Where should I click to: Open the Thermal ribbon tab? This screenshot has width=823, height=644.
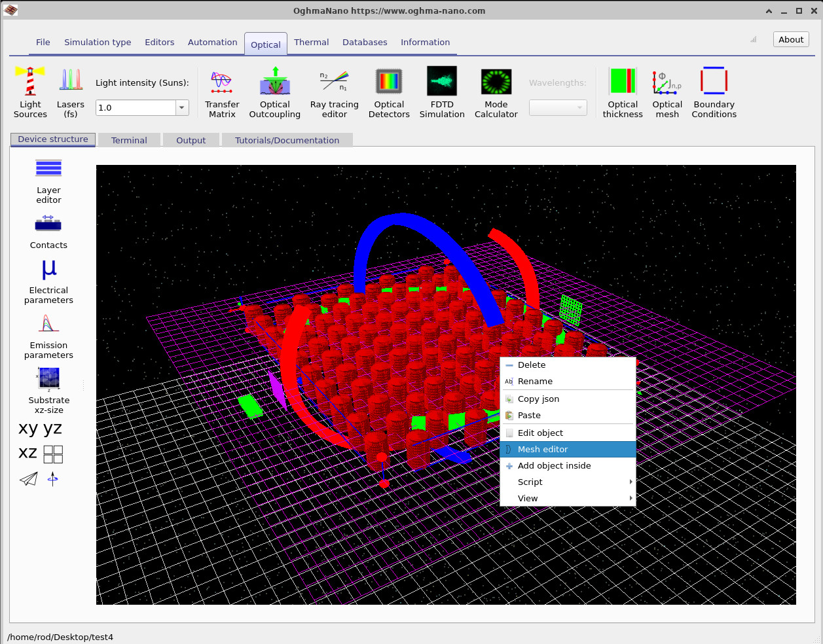pos(312,42)
